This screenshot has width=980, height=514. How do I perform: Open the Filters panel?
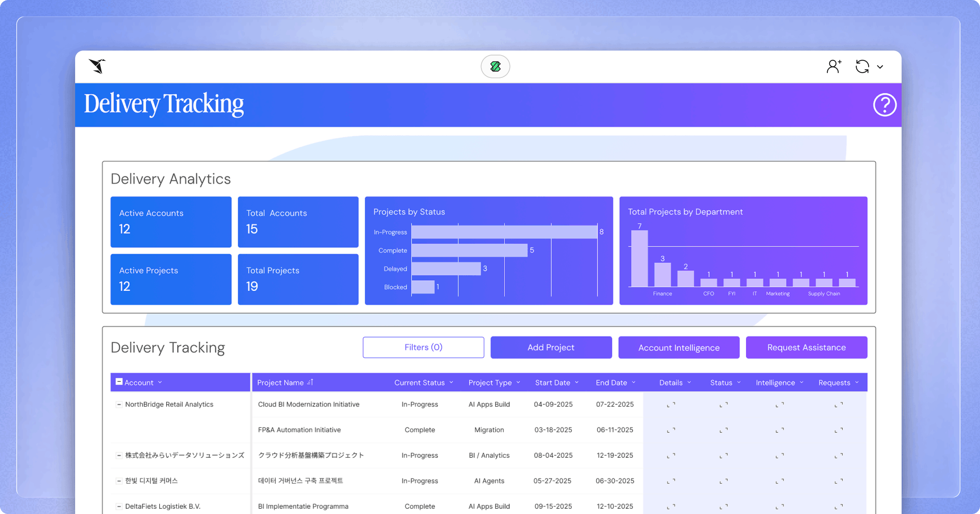[x=423, y=347]
